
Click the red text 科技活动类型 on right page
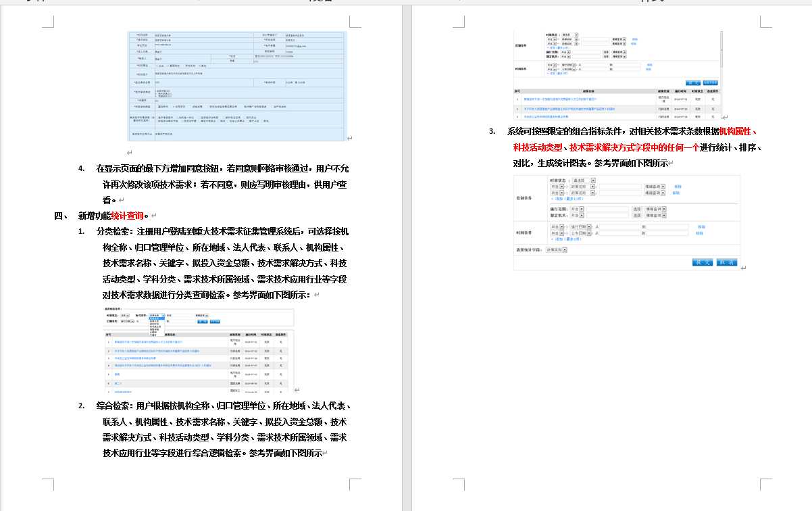(538, 147)
